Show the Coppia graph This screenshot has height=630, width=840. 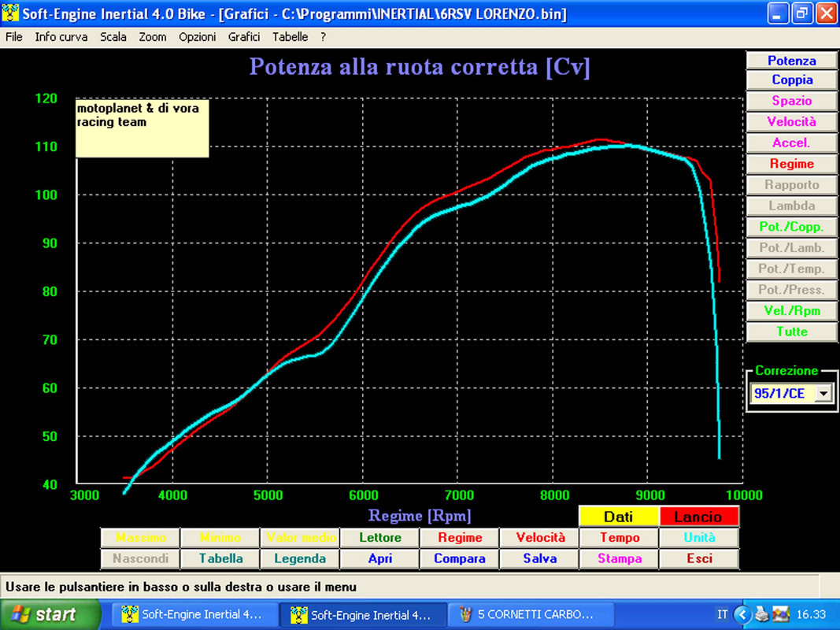791,80
